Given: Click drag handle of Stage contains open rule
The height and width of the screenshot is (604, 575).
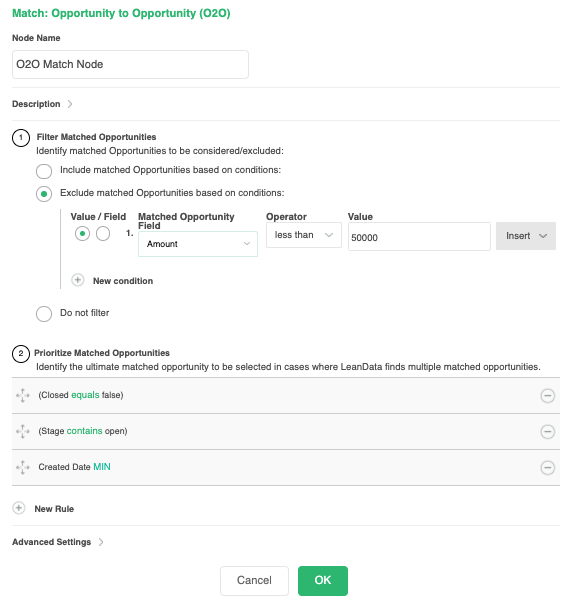Looking at the screenshot, I should pyautogui.click(x=23, y=431).
